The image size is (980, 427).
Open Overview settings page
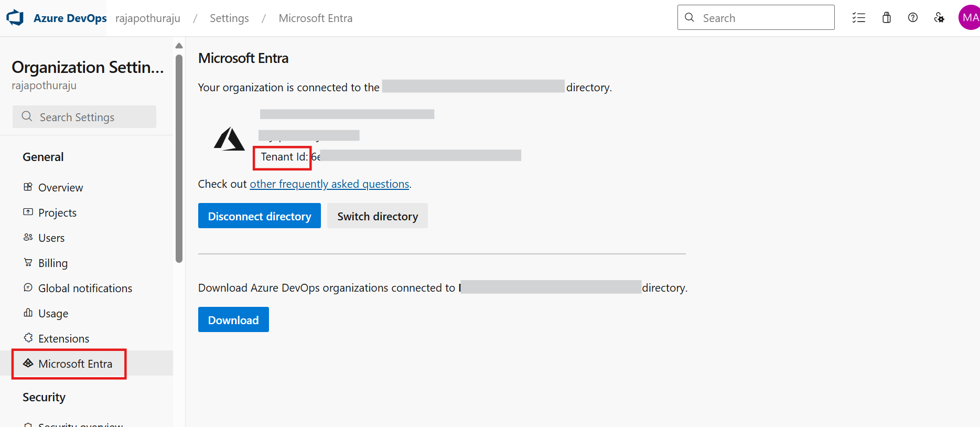point(60,187)
